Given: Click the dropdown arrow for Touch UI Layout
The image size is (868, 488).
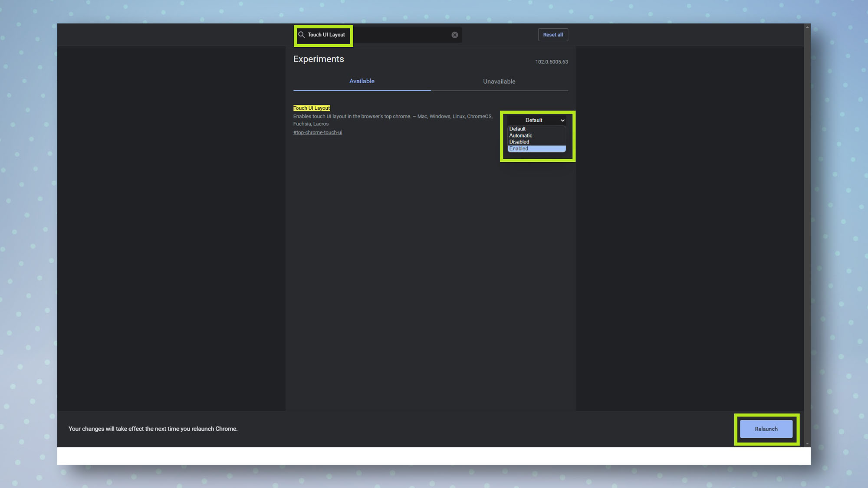Looking at the screenshot, I should click(562, 120).
